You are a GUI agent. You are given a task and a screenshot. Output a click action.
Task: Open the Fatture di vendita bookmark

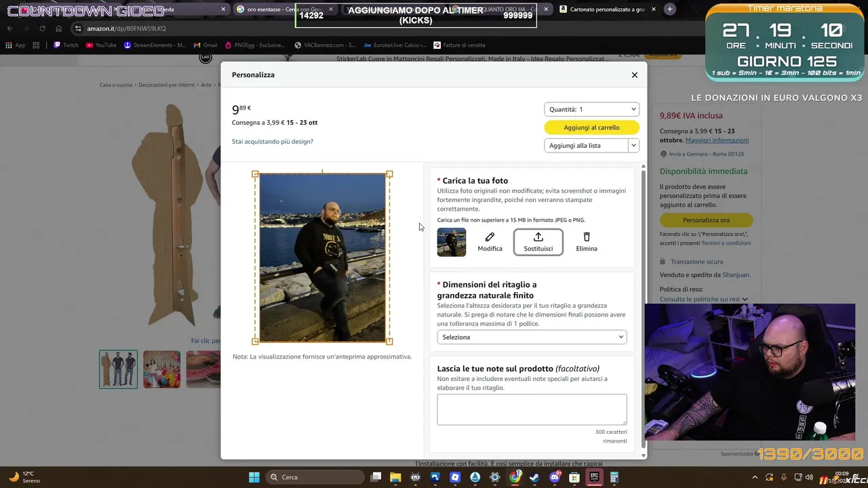pos(460,45)
